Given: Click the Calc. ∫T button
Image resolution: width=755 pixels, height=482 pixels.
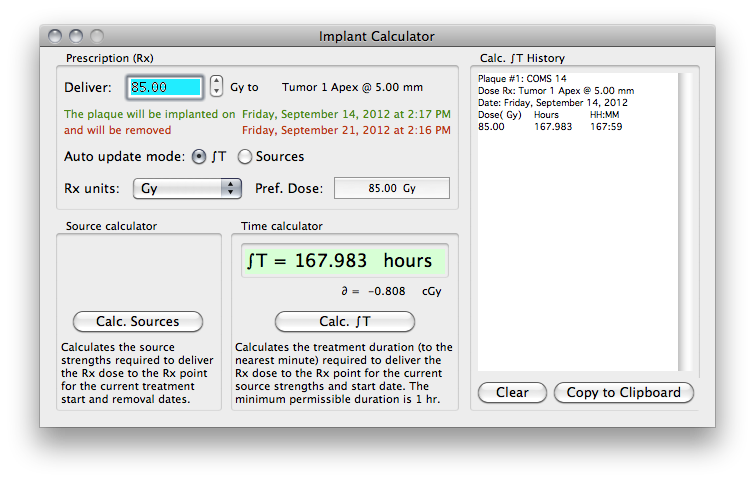Looking at the screenshot, I should [345, 321].
